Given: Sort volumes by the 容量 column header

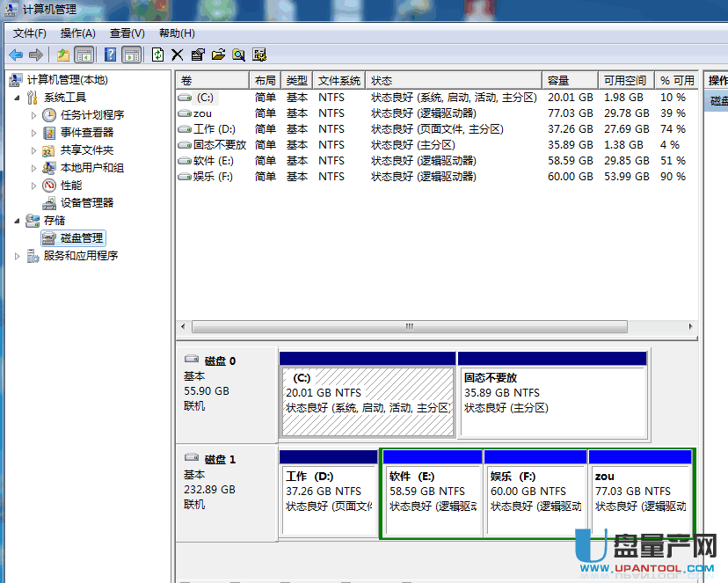Looking at the screenshot, I should pyautogui.click(x=568, y=80).
